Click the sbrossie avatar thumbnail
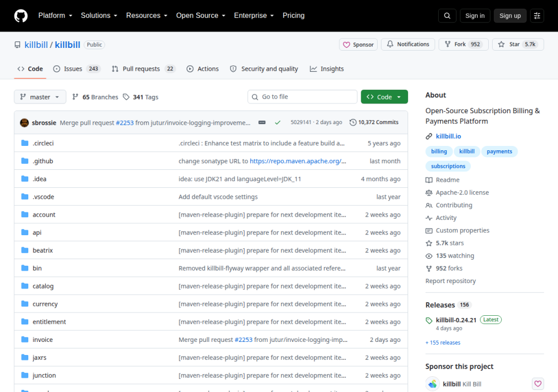This screenshot has height=392, width=558. pyautogui.click(x=24, y=122)
